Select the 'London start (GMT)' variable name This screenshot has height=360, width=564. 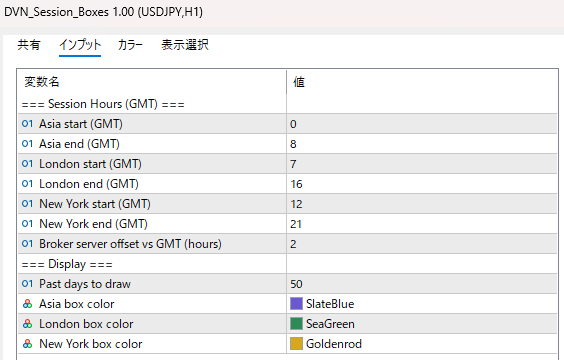pyautogui.click(x=90, y=164)
